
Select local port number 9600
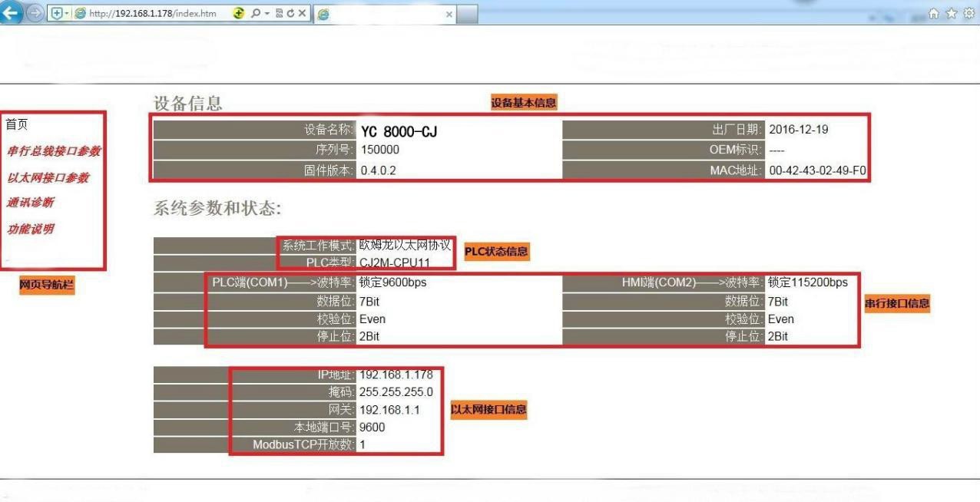tap(372, 428)
